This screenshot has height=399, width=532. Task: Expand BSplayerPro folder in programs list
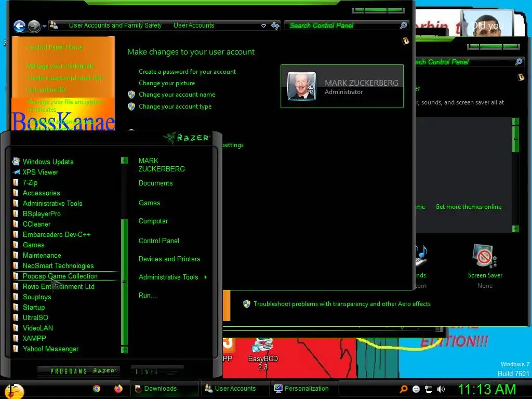click(42, 214)
